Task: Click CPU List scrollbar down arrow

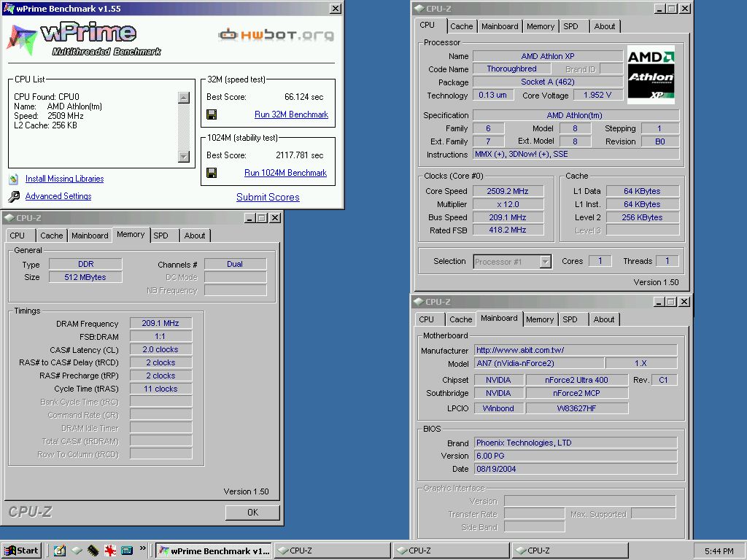Action: tap(183, 156)
